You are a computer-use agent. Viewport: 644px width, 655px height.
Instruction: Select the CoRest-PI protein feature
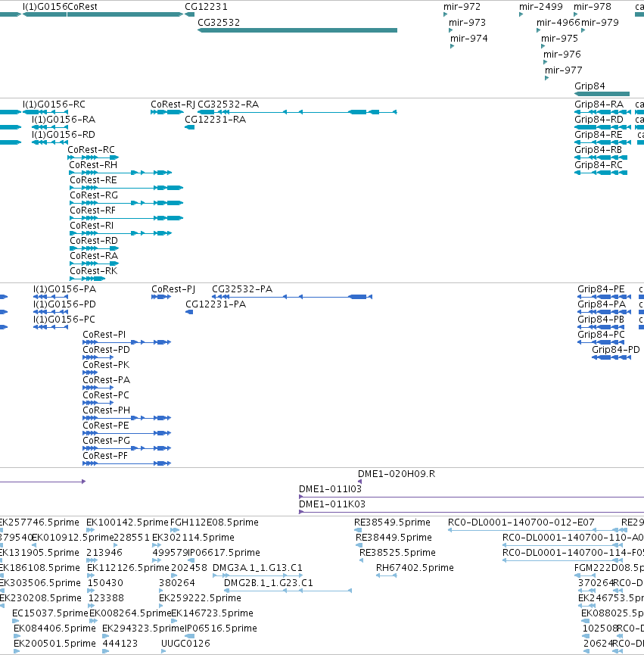tap(127, 342)
